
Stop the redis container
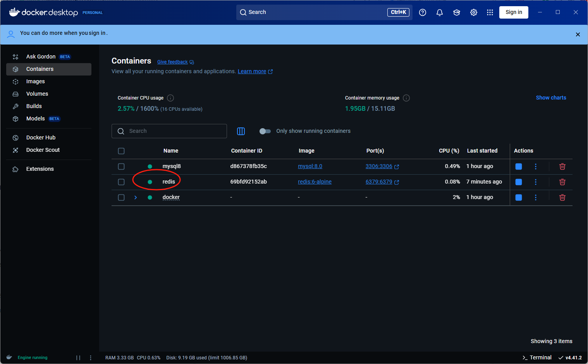coord(519,182)
